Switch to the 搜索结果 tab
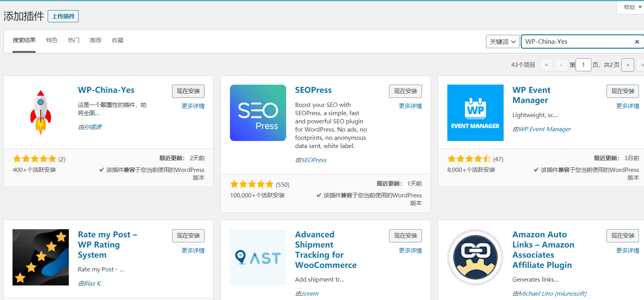Viewport: 644px width, 300px height. pyautogui.click(x=24, y=40)
